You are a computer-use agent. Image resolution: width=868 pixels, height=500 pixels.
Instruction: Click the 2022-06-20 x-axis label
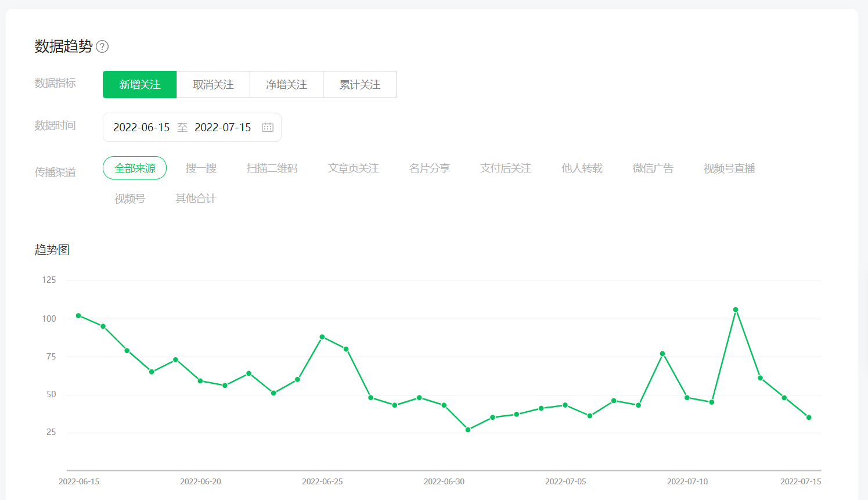[x=200, y=481]
